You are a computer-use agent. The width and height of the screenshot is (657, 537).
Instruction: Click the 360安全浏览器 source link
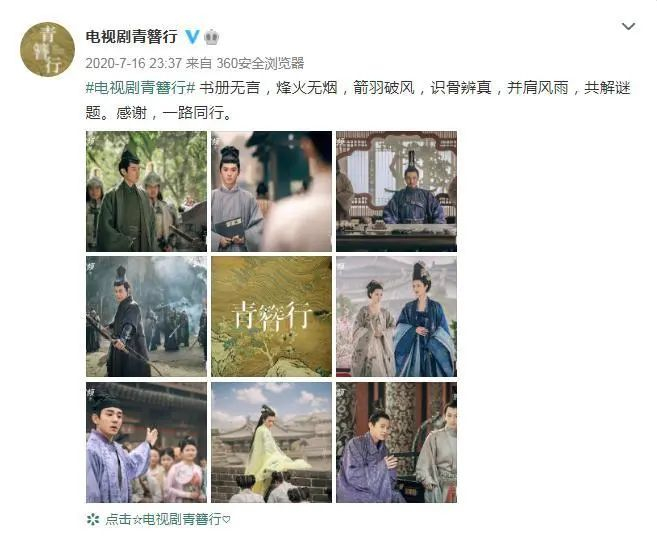tap(260, 63)
